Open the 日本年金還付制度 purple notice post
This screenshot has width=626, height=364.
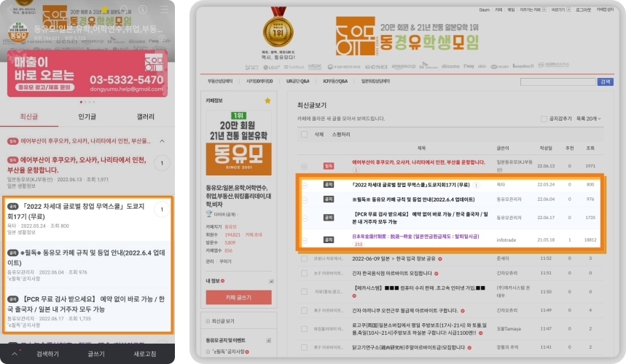pos(415,237)
